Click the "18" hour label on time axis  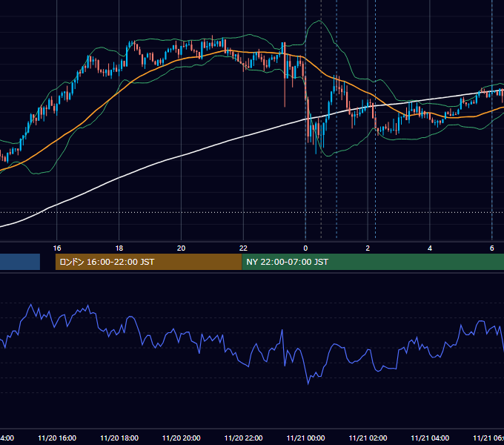pyautogui.click(x=119, y=248)
